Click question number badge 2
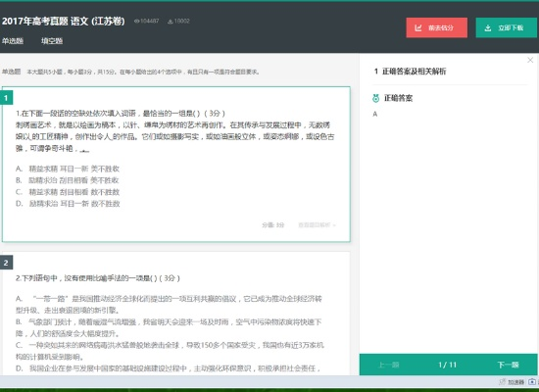Screen dimensions: 539x392 click(x=6, y=263)
